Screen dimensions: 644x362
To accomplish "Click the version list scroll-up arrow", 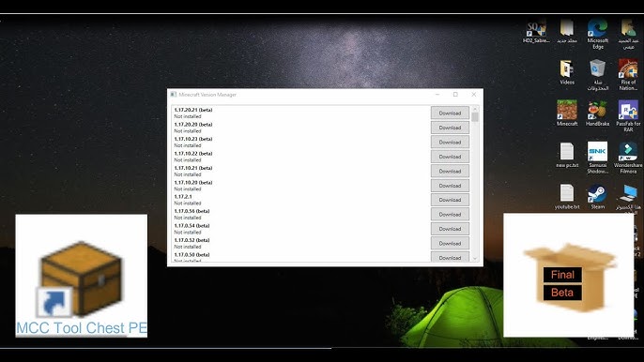I will coord(475,109).
